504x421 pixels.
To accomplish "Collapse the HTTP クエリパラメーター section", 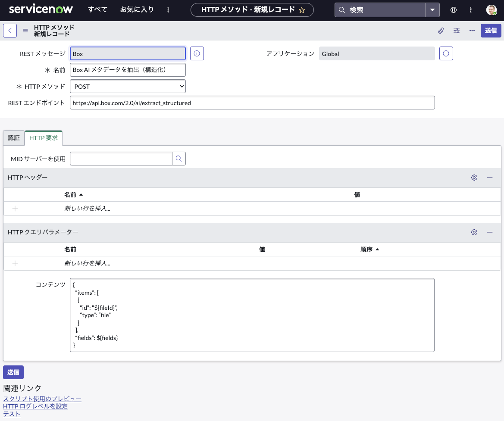I will point(489,232).
